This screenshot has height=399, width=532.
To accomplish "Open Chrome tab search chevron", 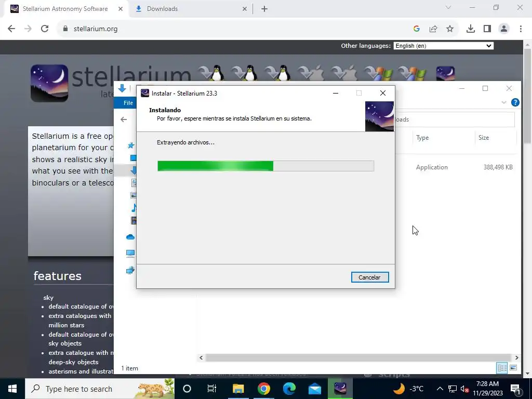I will (x=448, y=7).
